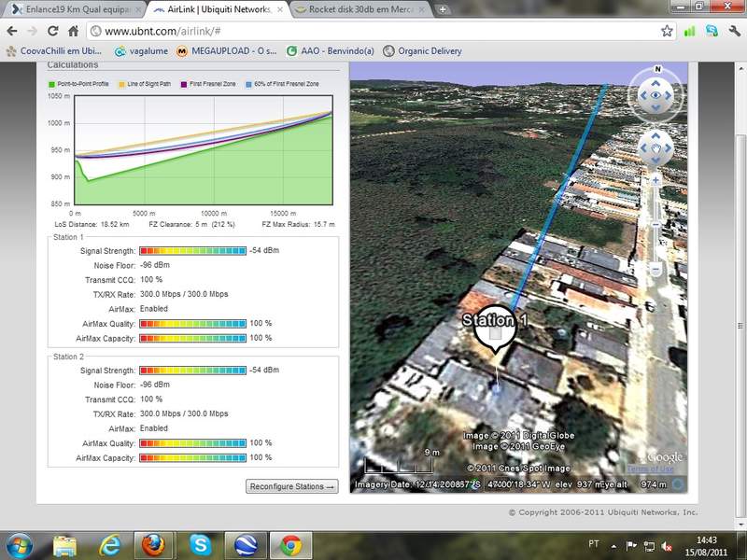This screenshot has width=747, height=560.
Task: Pan the map up with move joystick
Action: click(x=655, y=136)
